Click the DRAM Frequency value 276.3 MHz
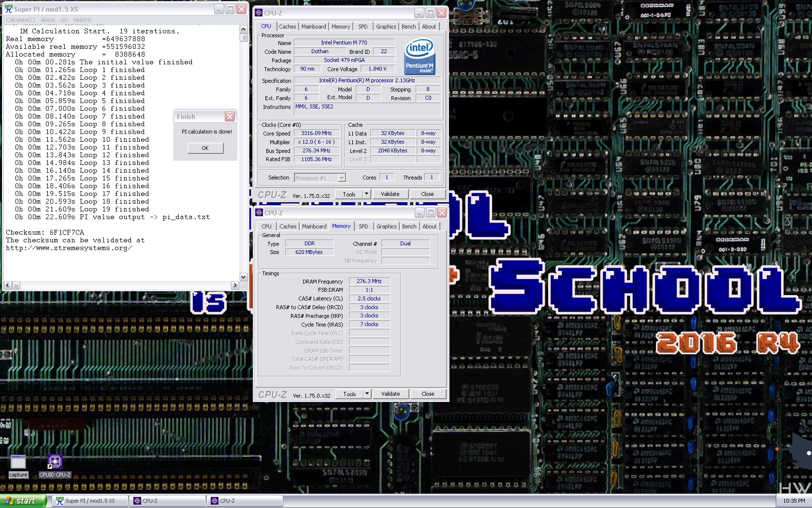Screen dimensions: 812x508 pyautogui.click(x=369, y=282)
